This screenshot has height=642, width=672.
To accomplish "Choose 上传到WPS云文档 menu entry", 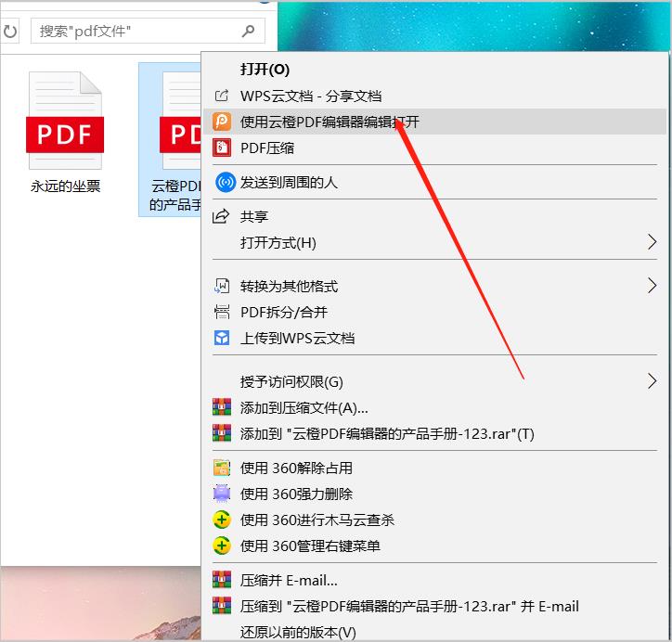I will (x=434, y=339).
